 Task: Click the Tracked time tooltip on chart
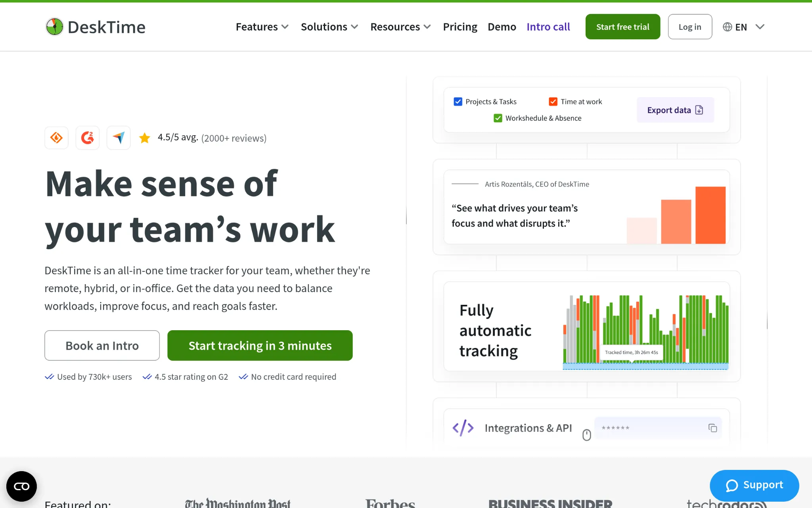click(632, 352)
